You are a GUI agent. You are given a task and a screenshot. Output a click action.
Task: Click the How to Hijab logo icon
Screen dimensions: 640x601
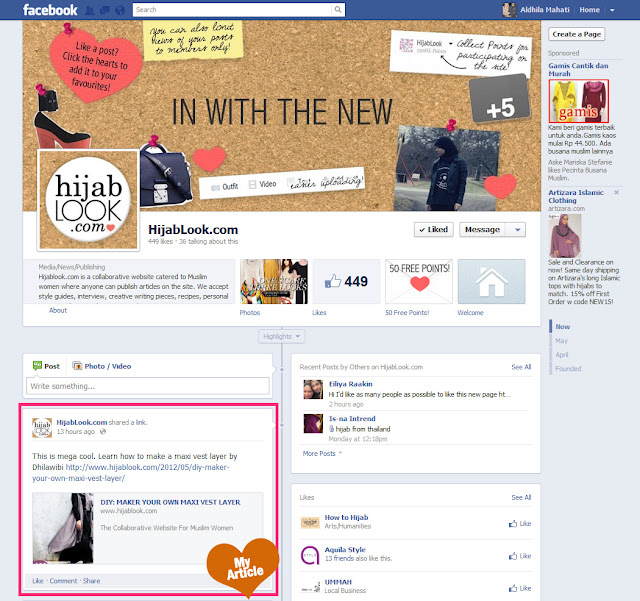click(310, 523)
